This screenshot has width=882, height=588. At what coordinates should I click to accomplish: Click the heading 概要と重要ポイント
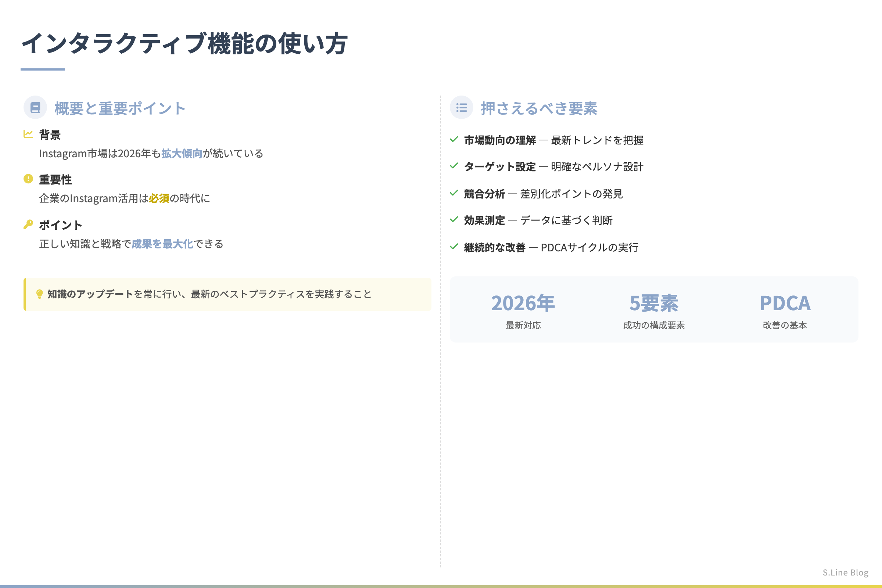click(x=120, y=108)
